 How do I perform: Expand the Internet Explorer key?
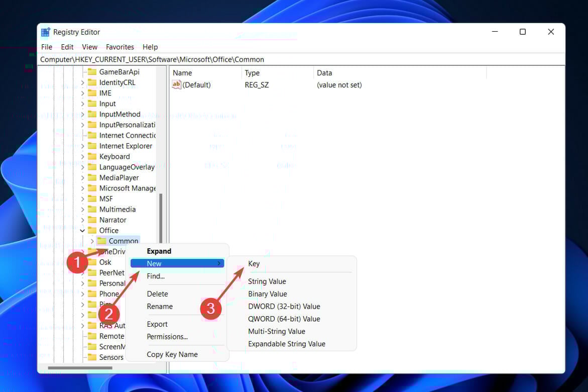pyautogui.click(x=82, y=146)
